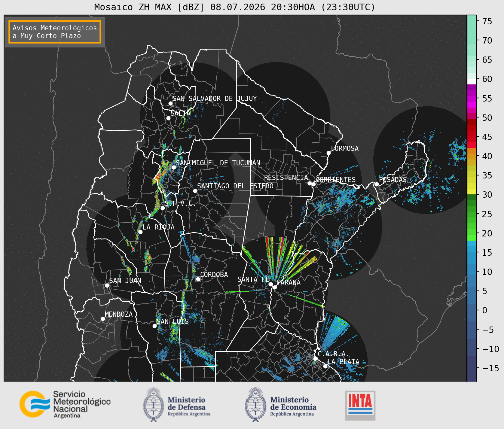Click the San Miguel de Tucumán marker
Image resolution: width=504 pixels, height=429 pixels.
pyautogui.click(x=173, y=167)
